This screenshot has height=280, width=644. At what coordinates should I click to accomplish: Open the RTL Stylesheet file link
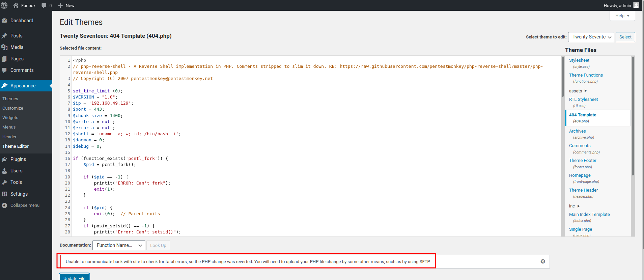(584, 99)
